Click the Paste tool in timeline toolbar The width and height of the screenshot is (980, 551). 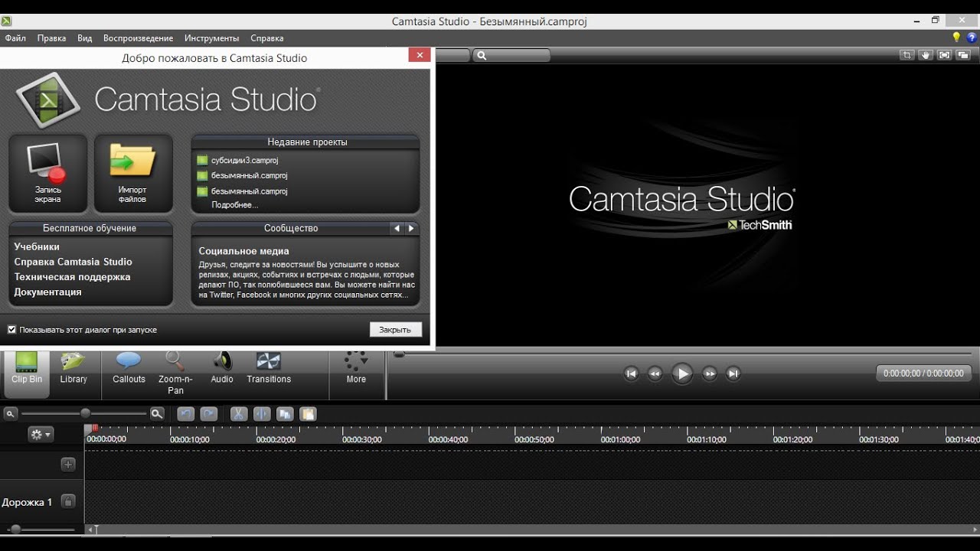click(308, 414)
